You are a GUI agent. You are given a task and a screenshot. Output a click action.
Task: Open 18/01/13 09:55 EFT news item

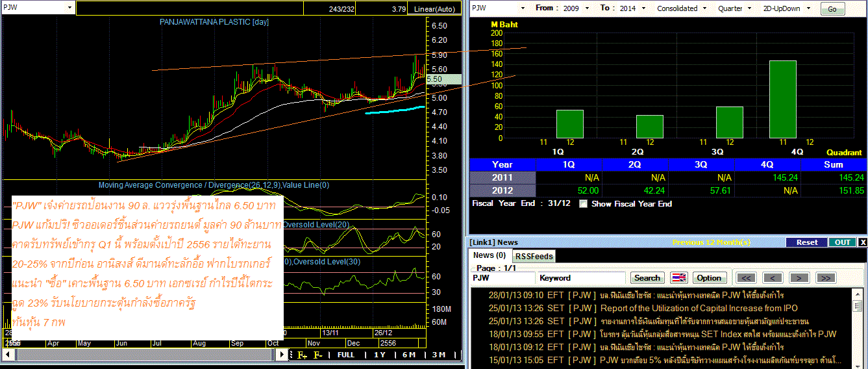click(x=662, y=334)
